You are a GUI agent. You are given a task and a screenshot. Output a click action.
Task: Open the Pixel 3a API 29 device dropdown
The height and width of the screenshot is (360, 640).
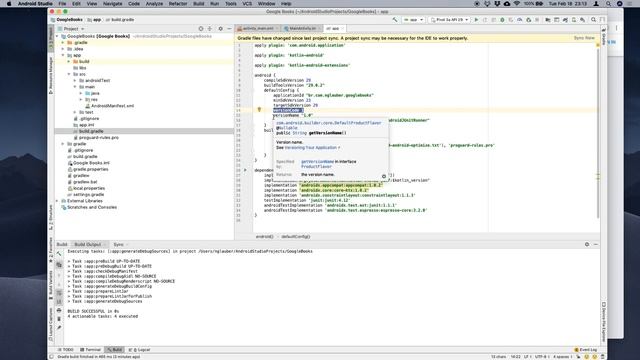pos(449,20)
